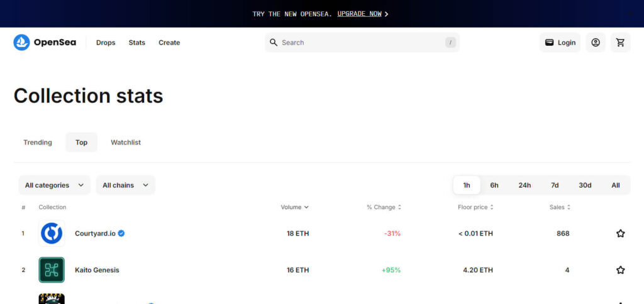
Task: Select the 6h time range
Action: click(494, 185)
